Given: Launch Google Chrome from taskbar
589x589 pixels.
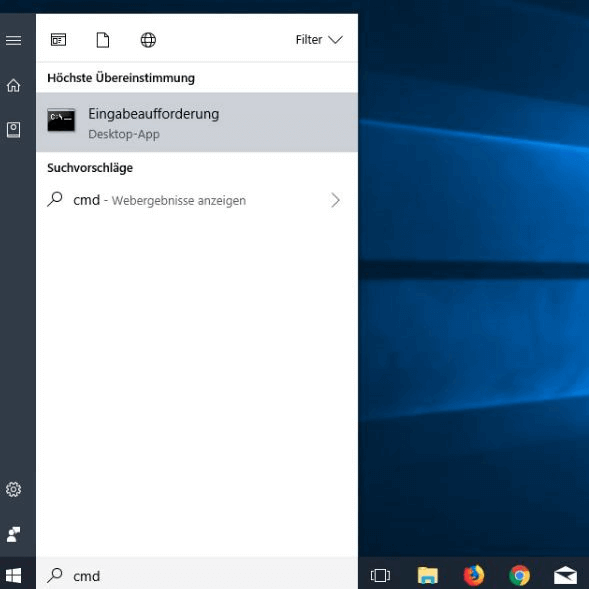Looking at the screenshot, I should 520,575.
